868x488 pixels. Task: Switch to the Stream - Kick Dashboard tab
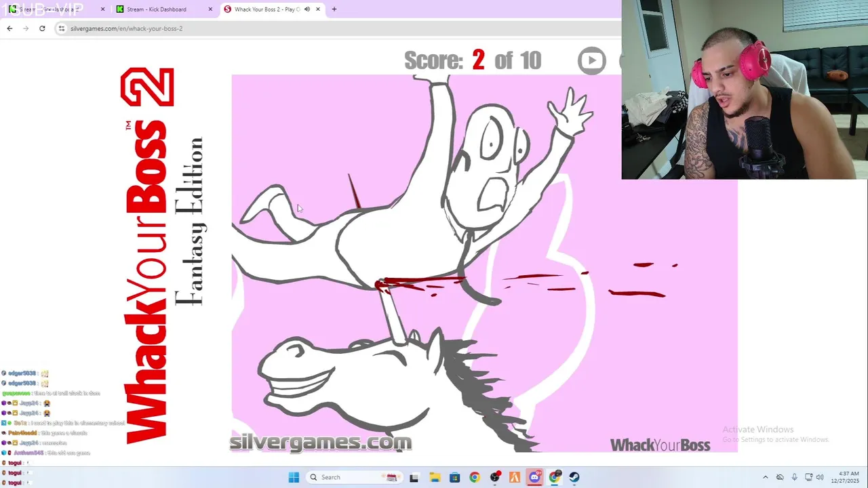[x=164, y=9]
